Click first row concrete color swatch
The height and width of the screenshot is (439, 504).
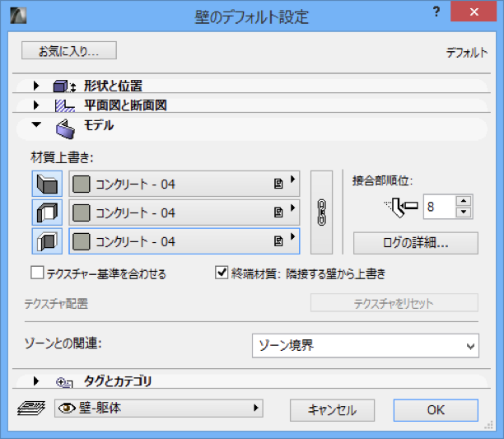coord(82,184)
